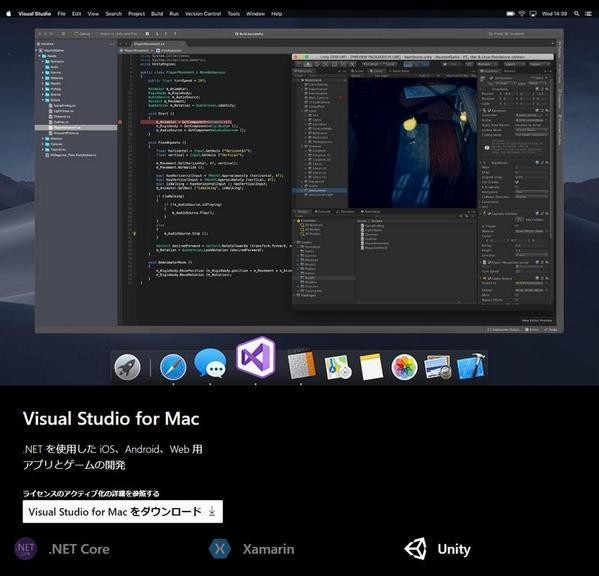Open the Version Control menu
Viewport: 599px width, 576px height.
[203, 14]
